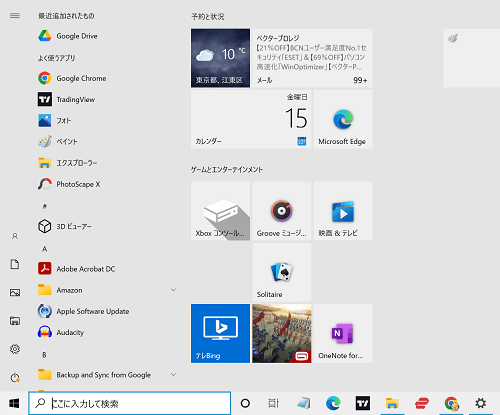500x415 pixels.
Task: Select the ゲームとエンターテインメント group heading
Action: coord(227,170)
